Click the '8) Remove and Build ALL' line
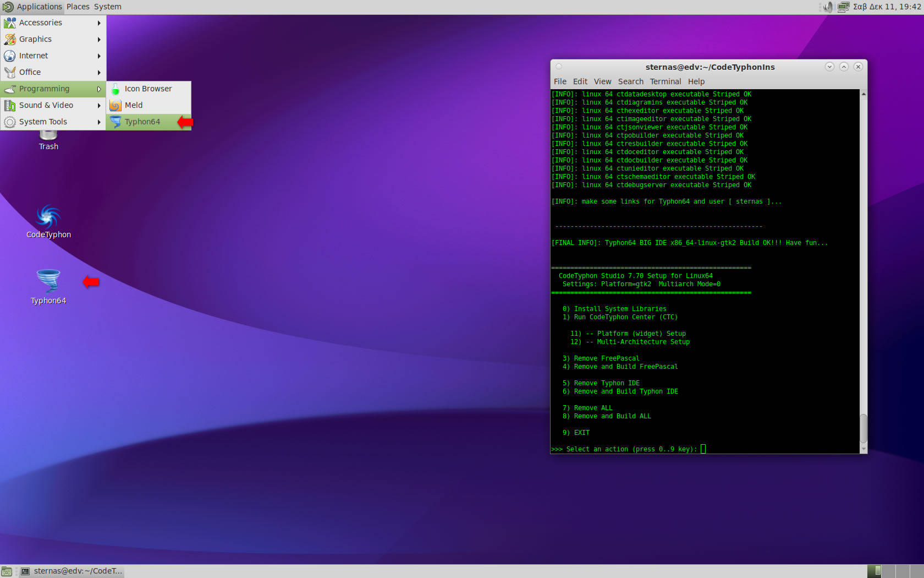The height and width of the screenshot is (578, 924). pos(607,416)
